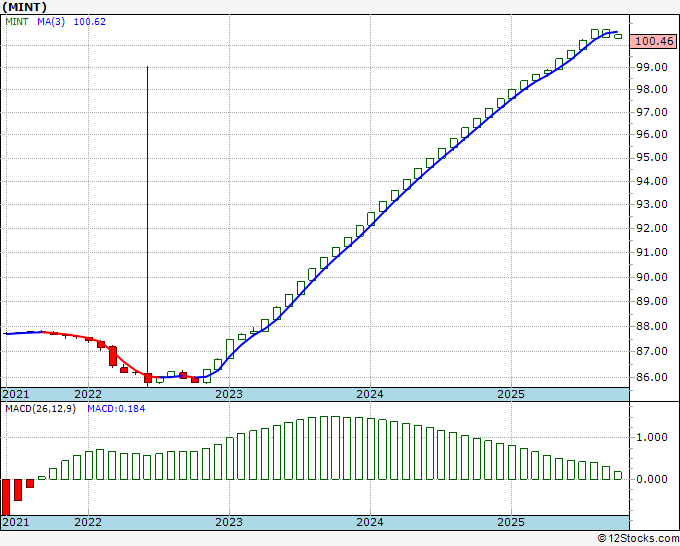The width and height of the screenshot is (680, 546).
Task: Click the 93.00 price axis label
Action: pos(651,204)
